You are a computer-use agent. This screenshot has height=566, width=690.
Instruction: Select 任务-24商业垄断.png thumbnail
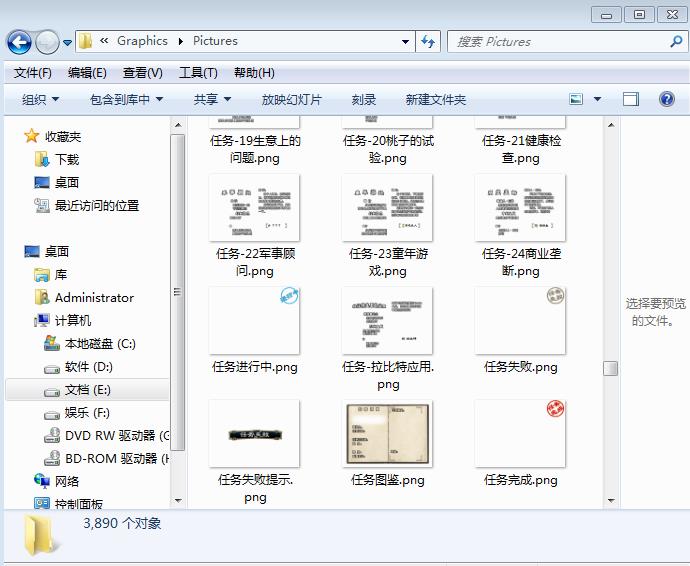[x=520, y=208]
